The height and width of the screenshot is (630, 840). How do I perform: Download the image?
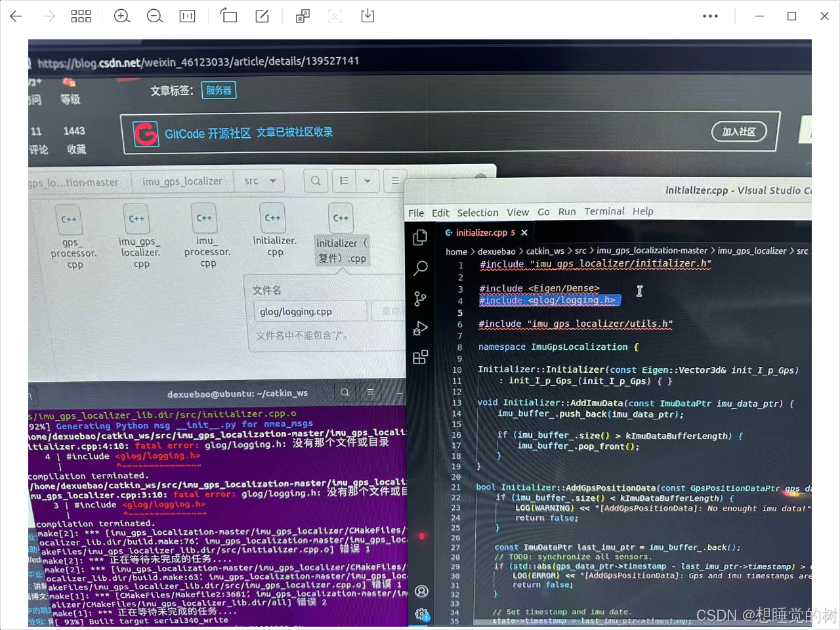point(367,16)
